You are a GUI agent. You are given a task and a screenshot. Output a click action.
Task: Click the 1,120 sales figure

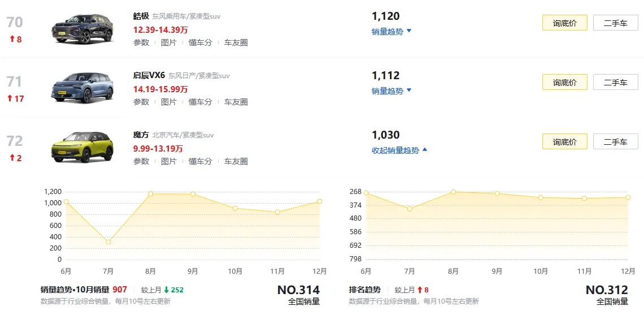point(386,16)
